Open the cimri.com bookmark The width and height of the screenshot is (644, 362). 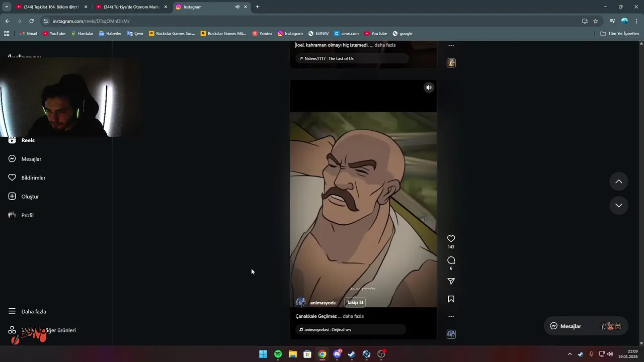click(x=347, y=34)
